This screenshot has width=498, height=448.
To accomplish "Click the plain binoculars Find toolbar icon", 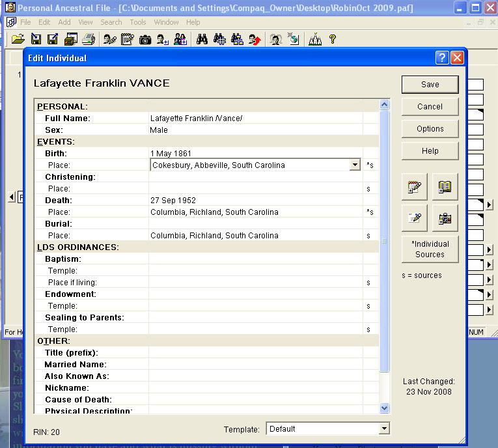I will pyautogui.click(x=202, y=40).
